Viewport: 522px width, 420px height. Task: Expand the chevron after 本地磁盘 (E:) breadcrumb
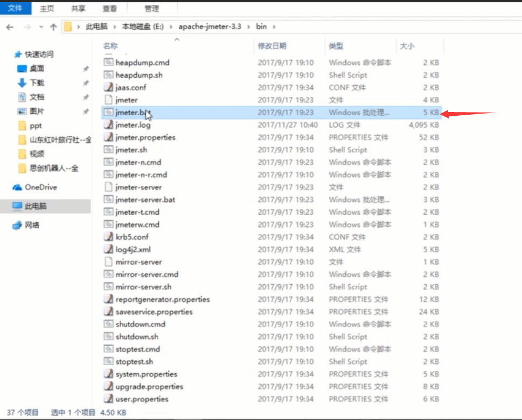point(171,26)
